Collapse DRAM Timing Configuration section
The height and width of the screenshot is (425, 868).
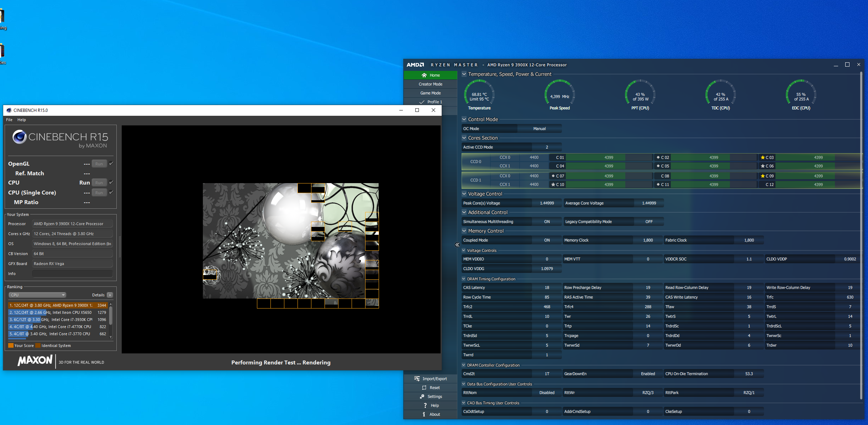(464, 279)
